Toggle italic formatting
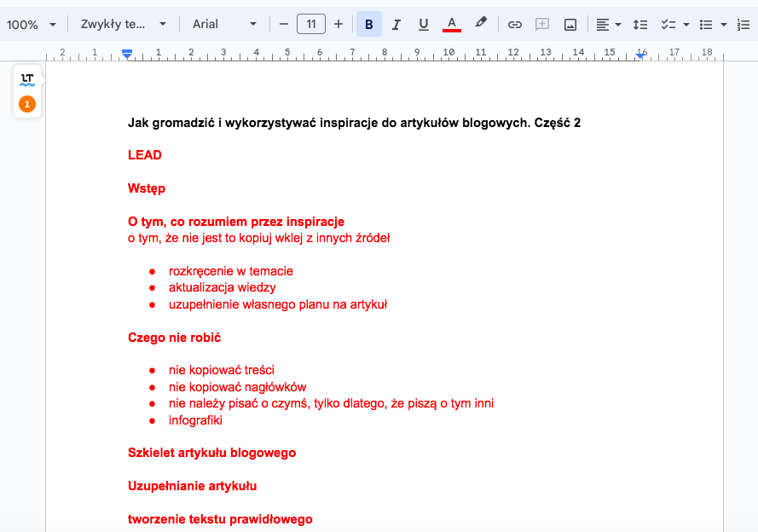 point(396,24)
